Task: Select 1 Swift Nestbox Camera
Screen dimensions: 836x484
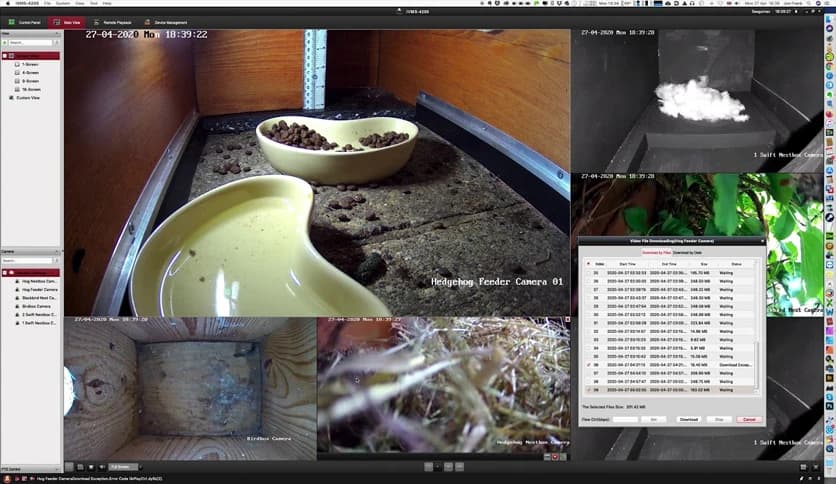Action: 36,323
